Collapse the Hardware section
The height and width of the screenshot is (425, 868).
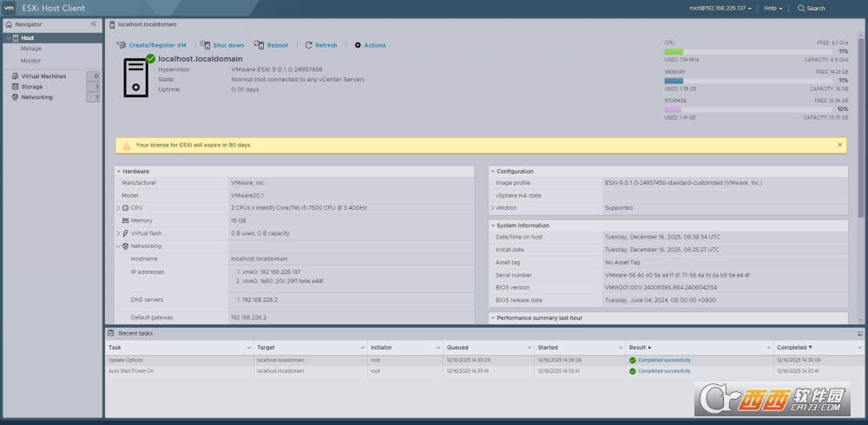(118, 172)
